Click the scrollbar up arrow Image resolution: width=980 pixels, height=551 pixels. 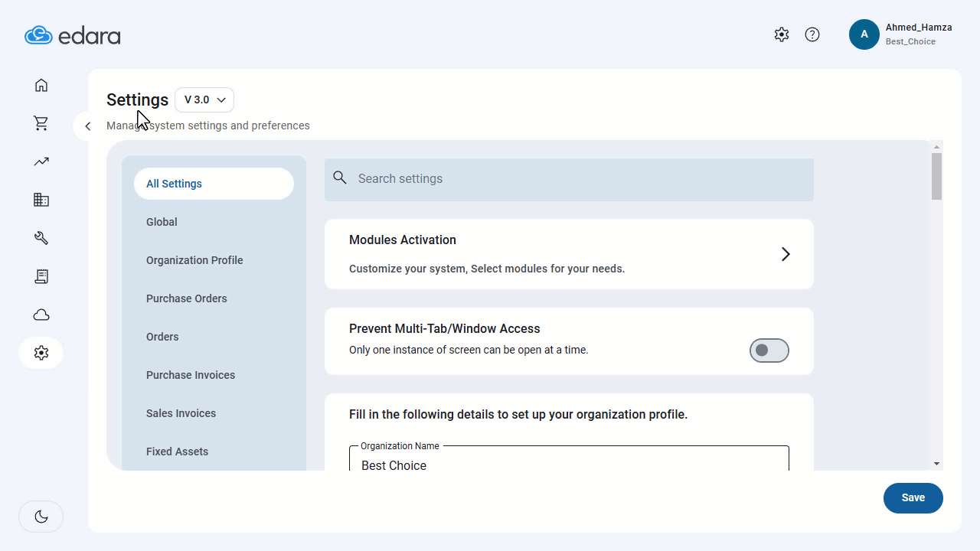coord(937,146)
